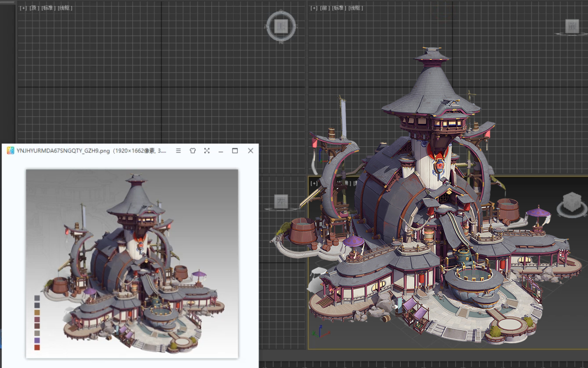The height and width of the screenshot is (368, 588).
Task: Click the [顶] view label menu
Action: click(34, 8)
